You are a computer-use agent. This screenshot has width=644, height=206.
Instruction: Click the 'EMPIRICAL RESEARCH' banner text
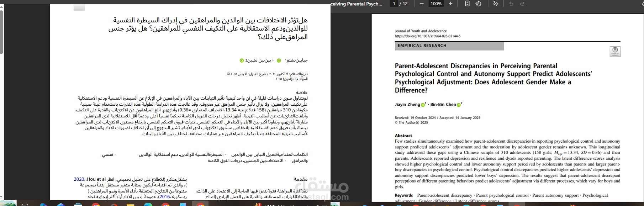pos(422,46)
